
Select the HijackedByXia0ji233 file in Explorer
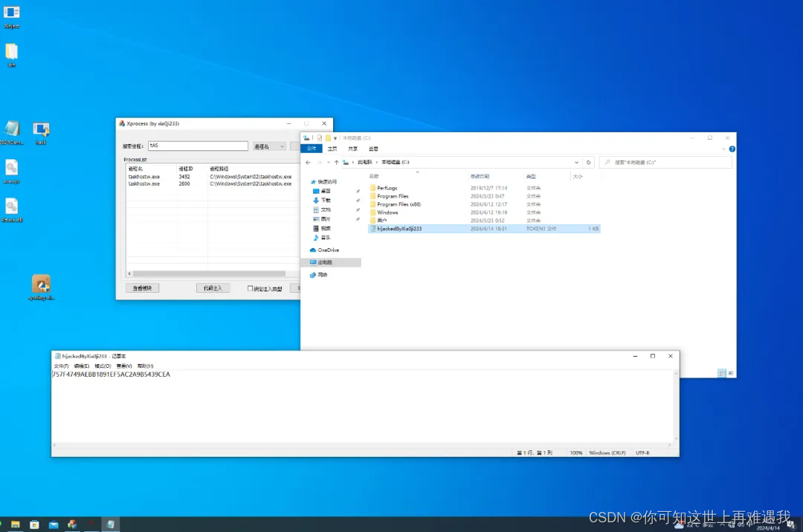coord(484,229)
